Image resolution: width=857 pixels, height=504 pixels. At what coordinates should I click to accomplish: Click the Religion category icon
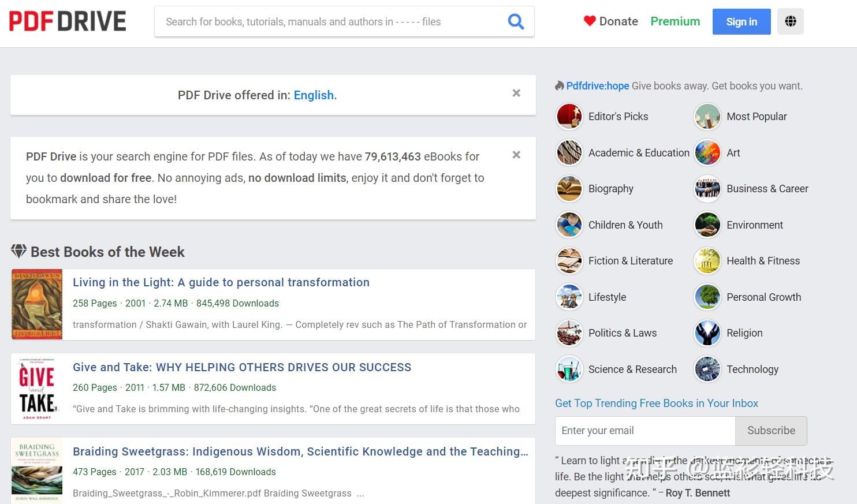click(707, 333)
